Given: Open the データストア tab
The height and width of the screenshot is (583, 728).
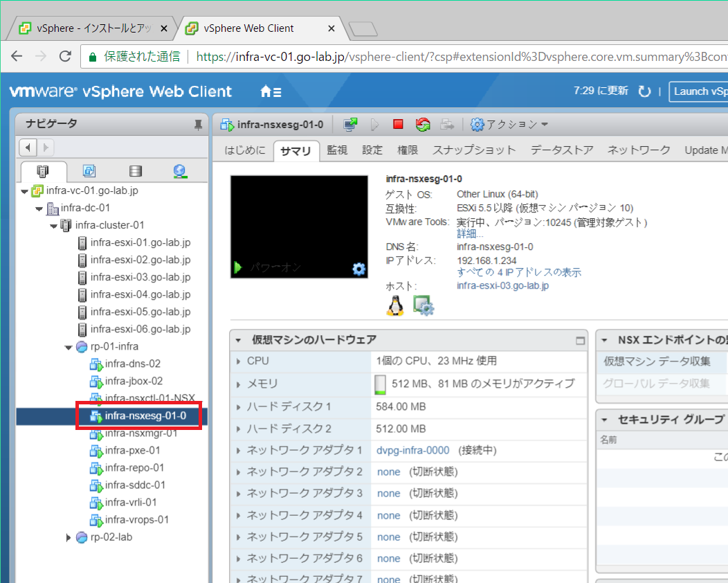Looking at the screenshot, I should pos(562,150).
